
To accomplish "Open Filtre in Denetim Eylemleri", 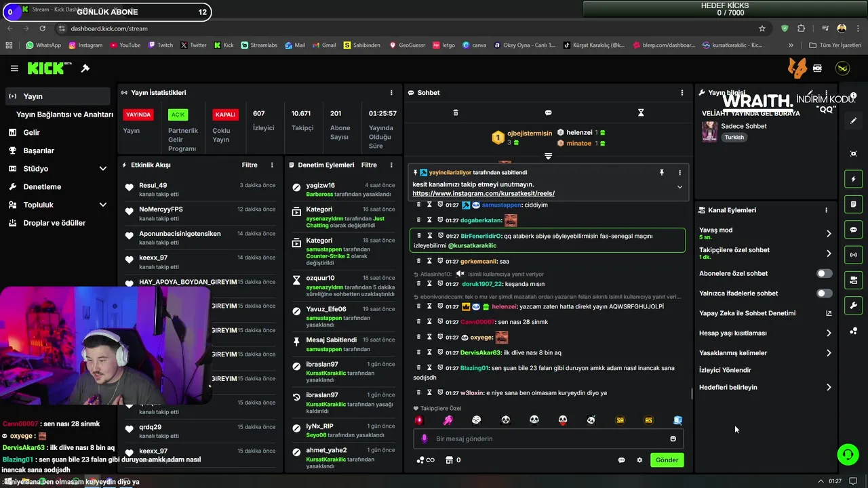I will click(369, 165).
